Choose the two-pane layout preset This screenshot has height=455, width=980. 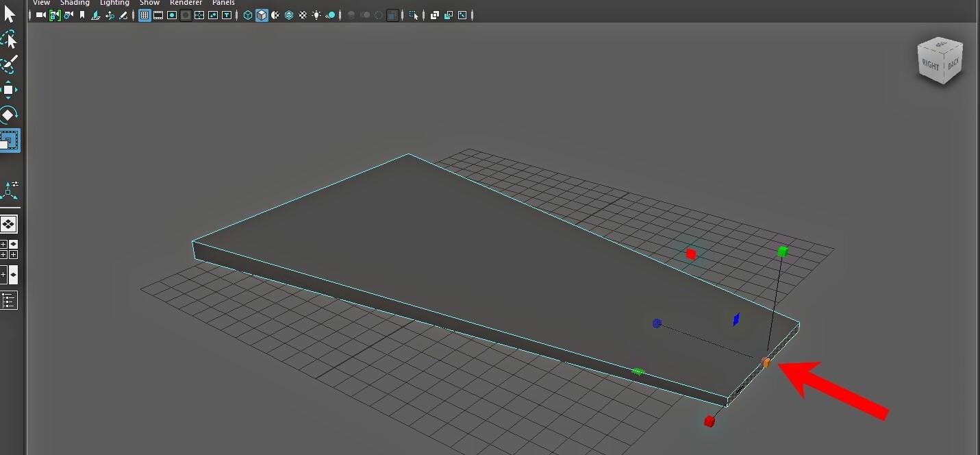pyautogui.click(x=9, y=275)
